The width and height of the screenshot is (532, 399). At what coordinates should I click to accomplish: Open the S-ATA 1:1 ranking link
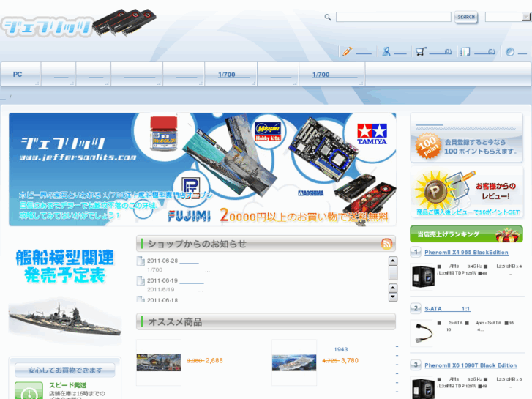coord(447,309)
